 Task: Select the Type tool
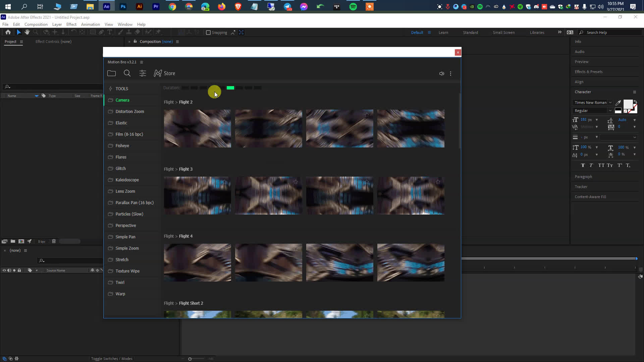110,32
